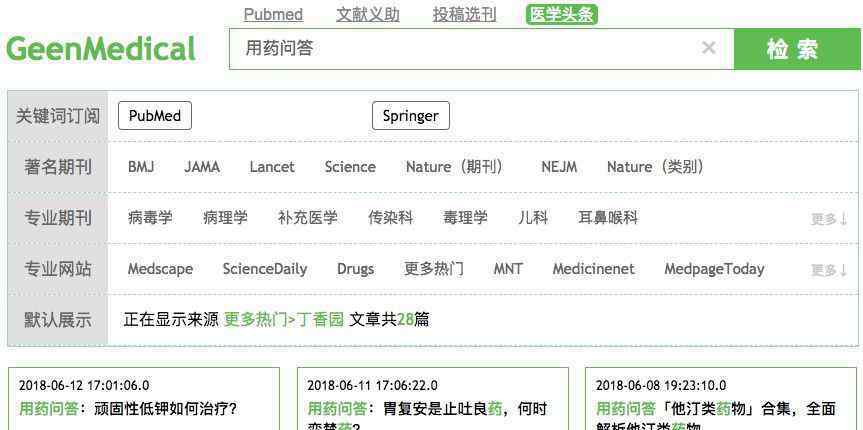
Task: Click the date 2018-06-11 17:06:22.0
Action: point(373,385)
